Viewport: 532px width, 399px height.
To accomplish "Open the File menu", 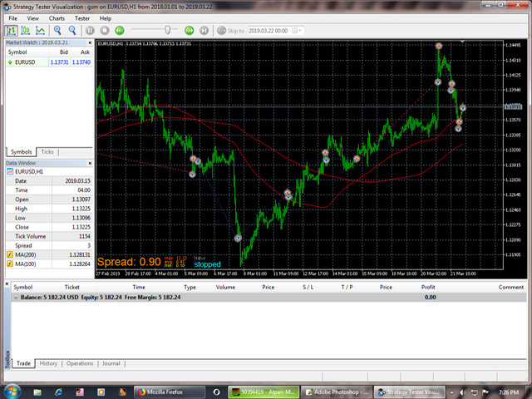I will (x=13, y=18).
